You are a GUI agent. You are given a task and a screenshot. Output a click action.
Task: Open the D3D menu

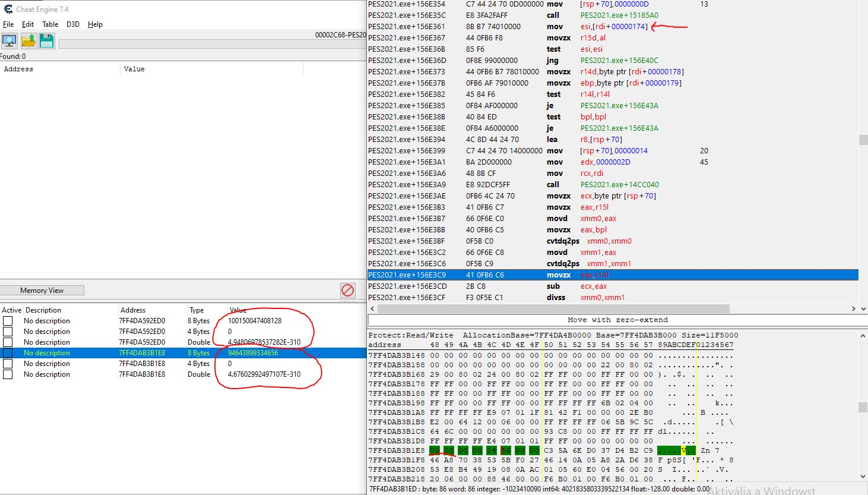coord(72,24)
